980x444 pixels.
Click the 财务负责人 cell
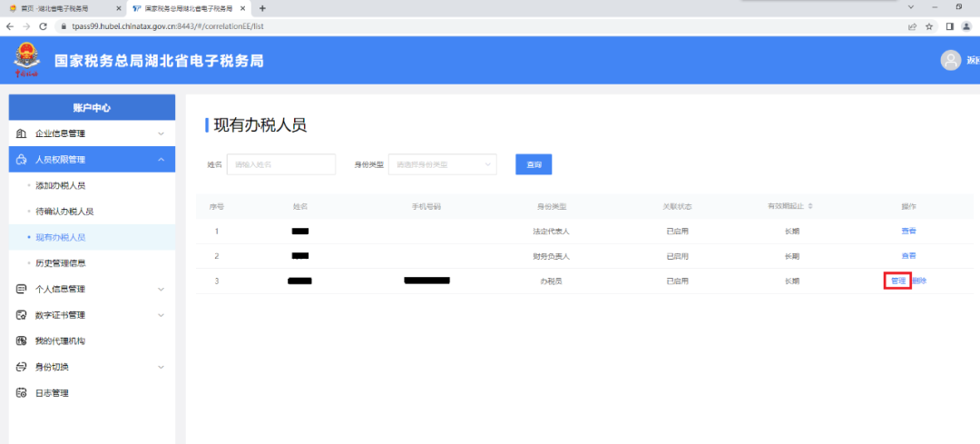550,256
